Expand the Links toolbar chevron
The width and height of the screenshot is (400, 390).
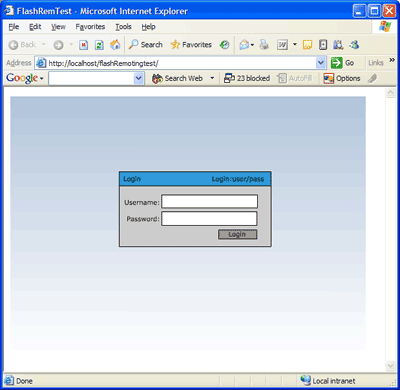392,60
